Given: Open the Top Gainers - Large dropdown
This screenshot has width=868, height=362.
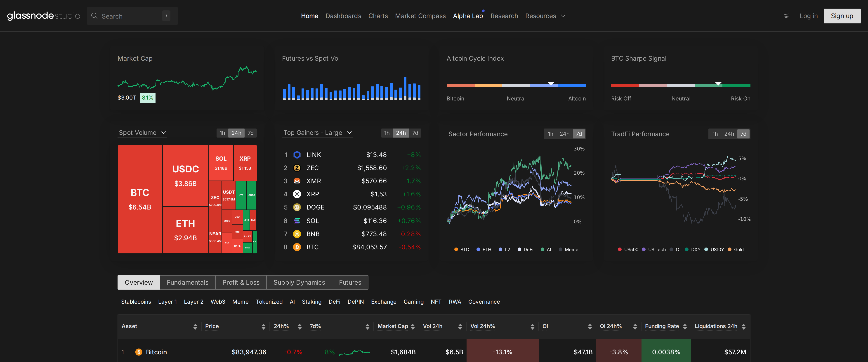Looking at the screenshot, I should click(318, 133).
